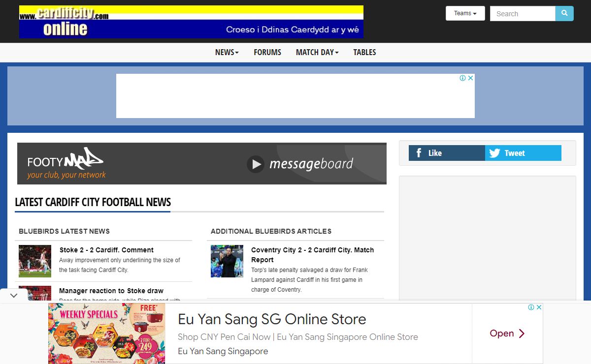Read the Stoke 2 - 2 Cardiff. Comment article
Screen dimensions: 591x364
coord(106,250)
